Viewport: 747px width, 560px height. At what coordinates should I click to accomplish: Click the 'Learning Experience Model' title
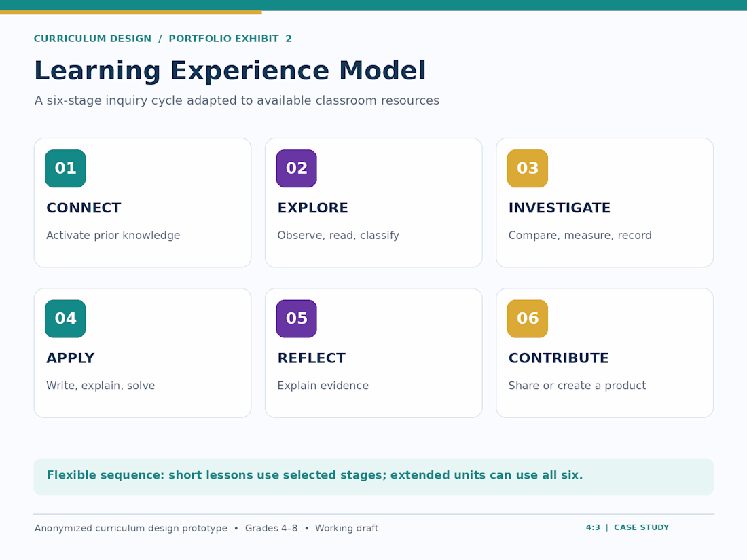(230, 71)
